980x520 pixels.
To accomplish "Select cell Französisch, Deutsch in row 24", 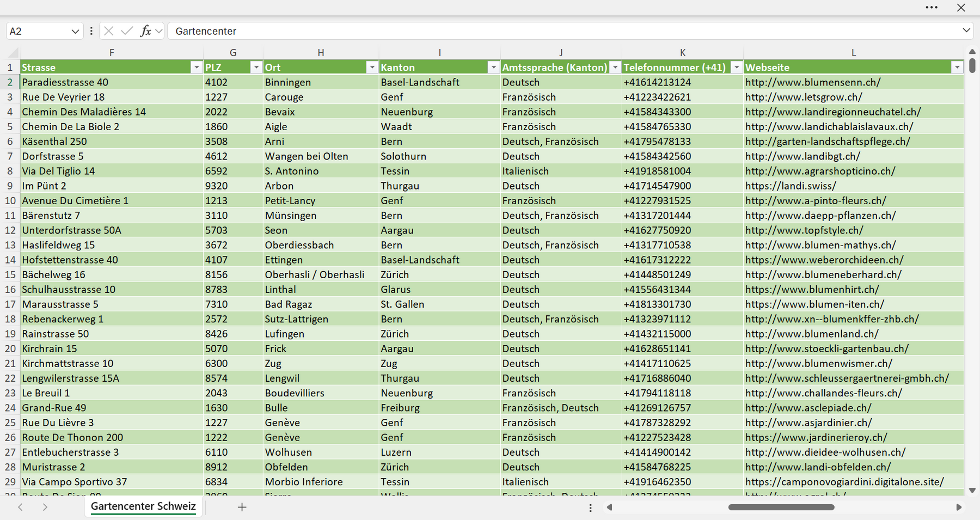I will [x=561, y=408].
